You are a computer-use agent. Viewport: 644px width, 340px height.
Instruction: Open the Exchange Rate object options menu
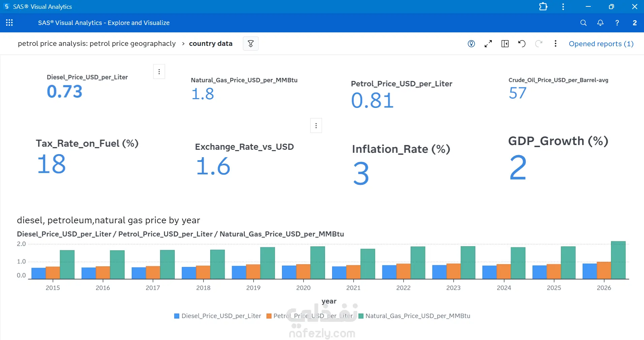tap(316, 125)
